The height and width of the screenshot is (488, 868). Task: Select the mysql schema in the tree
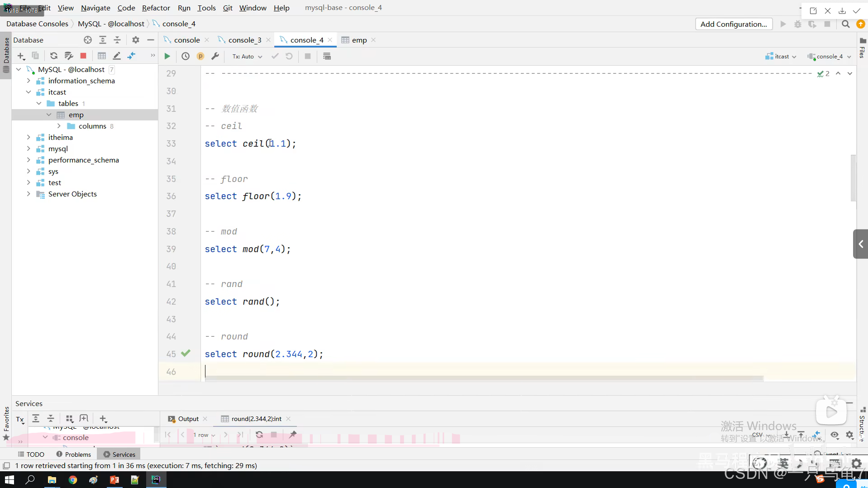point(58,148)
